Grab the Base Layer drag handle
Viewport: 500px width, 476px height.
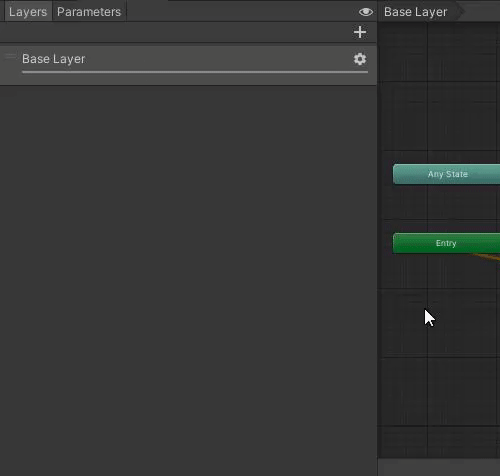pos(10,56)
